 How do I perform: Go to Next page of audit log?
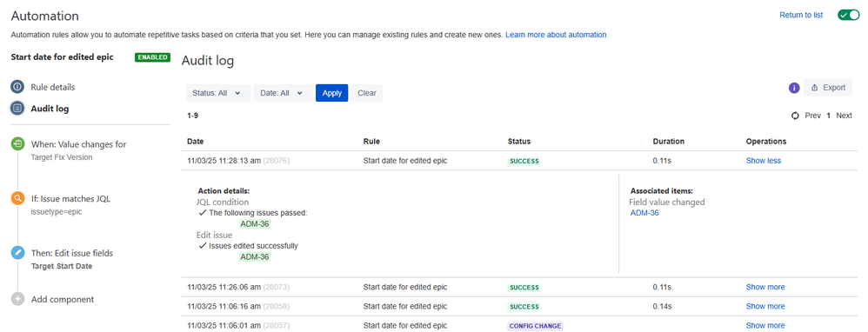pyautogui.click(x=845, y=116)
